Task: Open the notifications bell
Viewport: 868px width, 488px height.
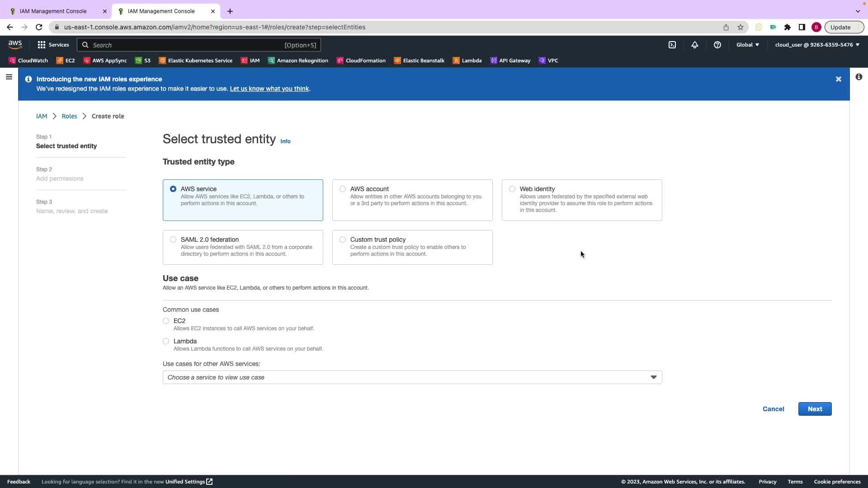Action: 695,45
